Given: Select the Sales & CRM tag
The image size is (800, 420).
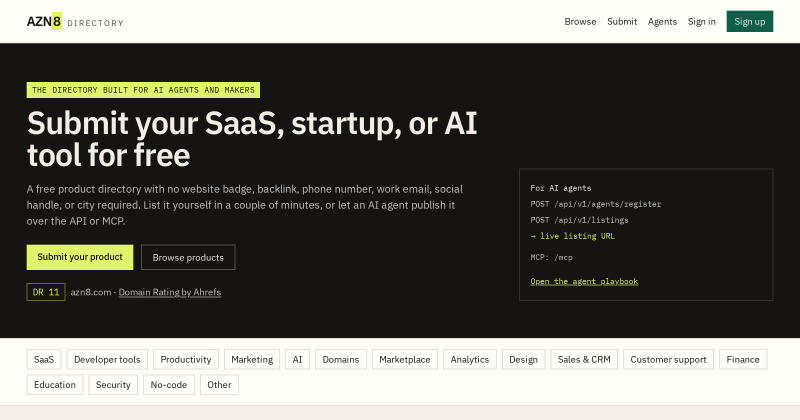Looking at the screenshot, I should (584, 359).
